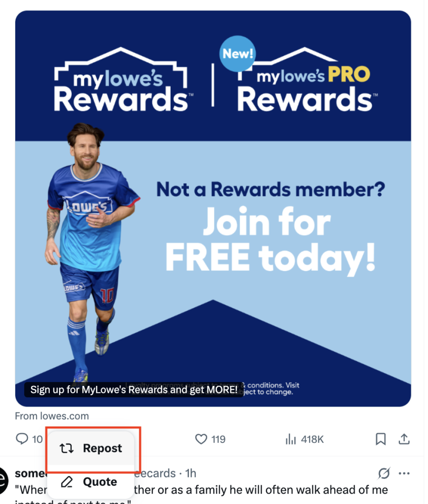The width and height of the screenshot is (428, 504).
Task: Click the 'Join for FREE today!' ad text
Action: coord(270,240)
